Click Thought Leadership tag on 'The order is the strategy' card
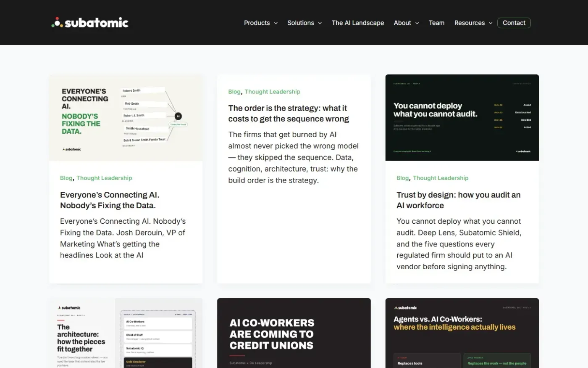588x368 pixels. [x=273, y=92]
